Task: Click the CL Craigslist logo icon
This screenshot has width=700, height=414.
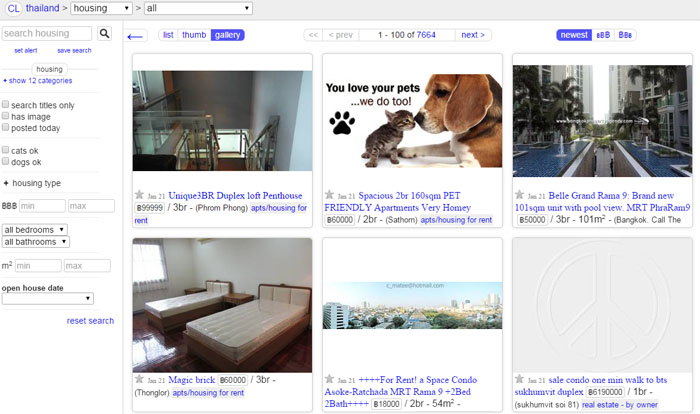Action: pos(12,8)
